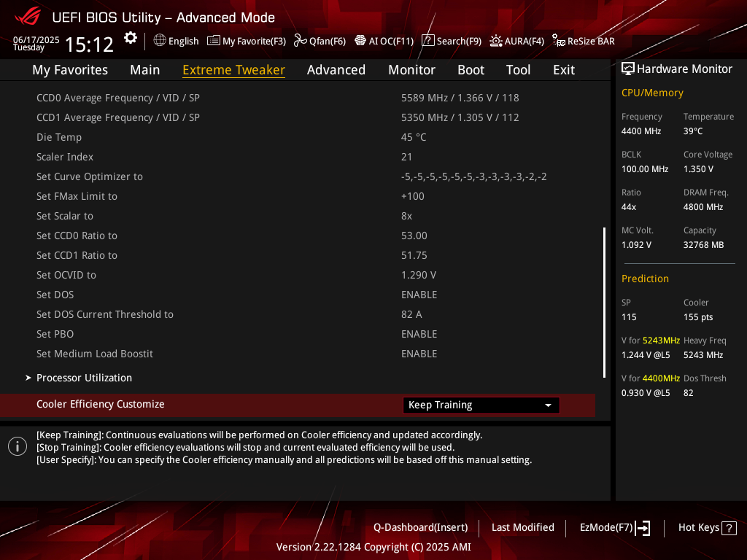Click the AURA lighting icon
This screenshot has width=747, height=560.
tap(496, 41)
